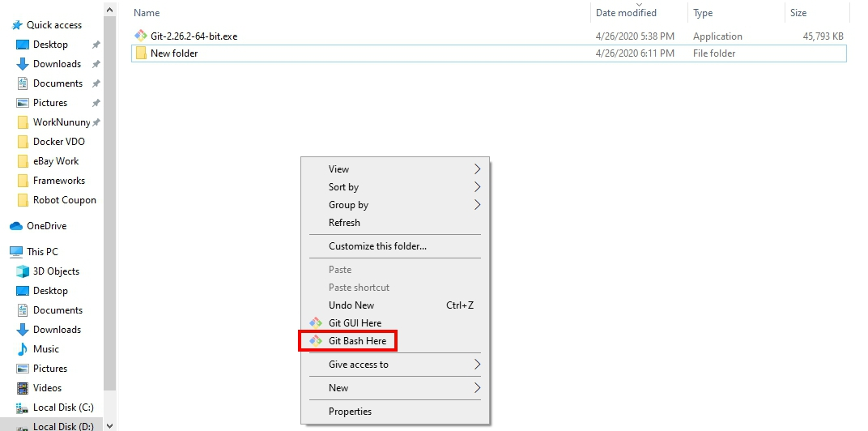
Task: Click the Application type cell
Action: pos(717,36)
